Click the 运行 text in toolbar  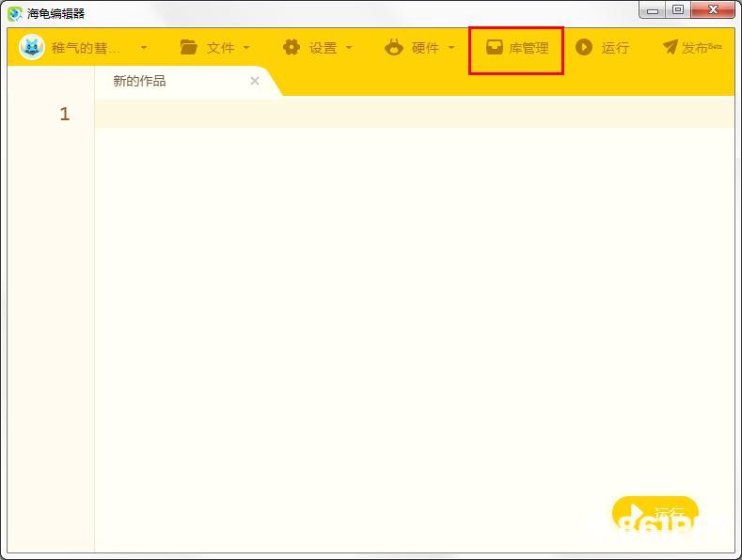tap(615, 48)
